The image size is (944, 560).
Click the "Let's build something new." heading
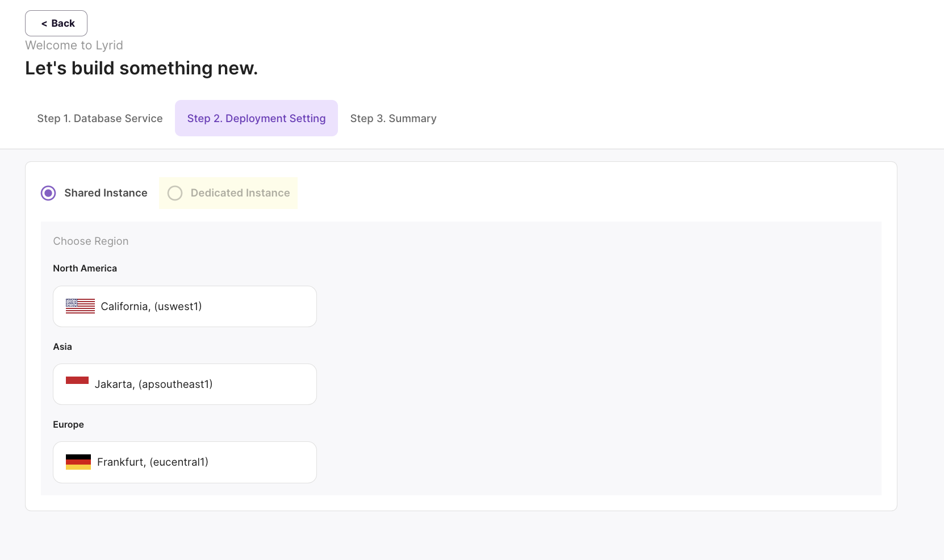[141, 68]
